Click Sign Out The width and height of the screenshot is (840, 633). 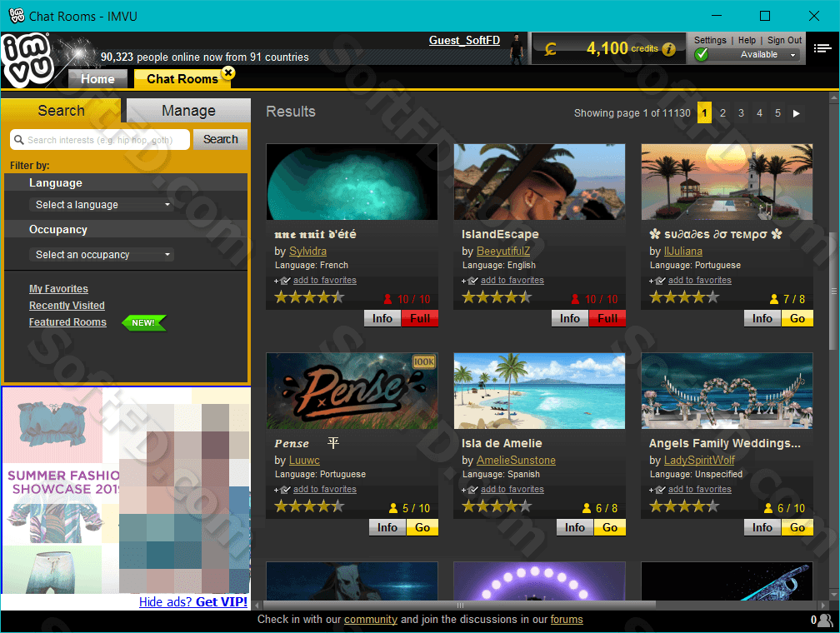click(x=784, y=40)
